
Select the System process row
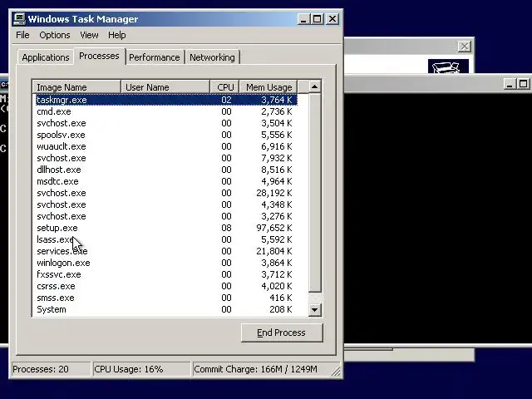[x=166, y=309]
